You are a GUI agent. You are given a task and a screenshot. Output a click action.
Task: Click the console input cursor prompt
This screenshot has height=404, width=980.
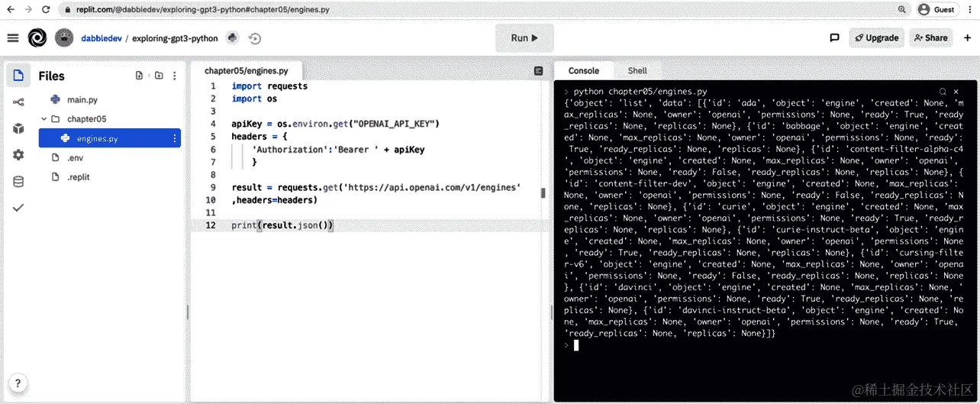[576, 345]
